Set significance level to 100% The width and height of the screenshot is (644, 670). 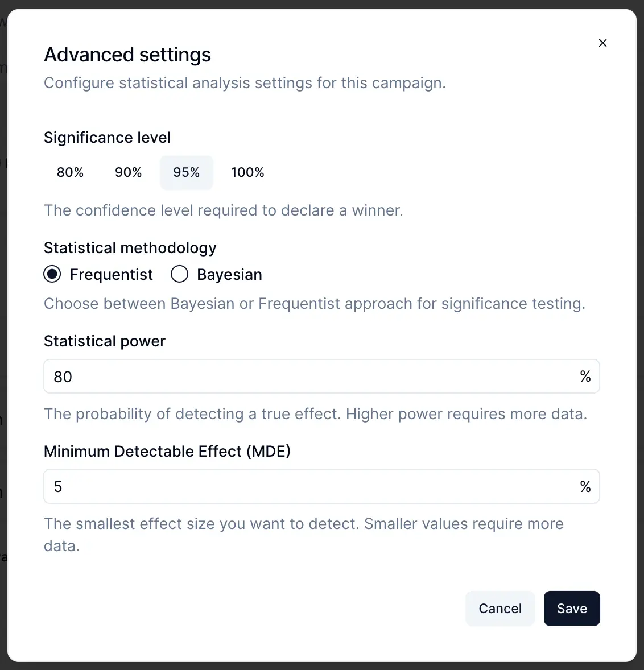[247, 172]
